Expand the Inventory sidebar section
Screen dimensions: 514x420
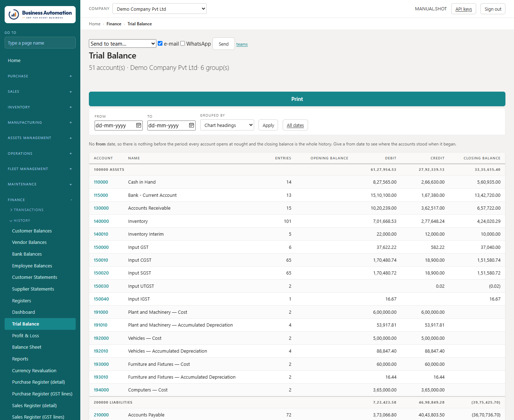pos(40,107)
